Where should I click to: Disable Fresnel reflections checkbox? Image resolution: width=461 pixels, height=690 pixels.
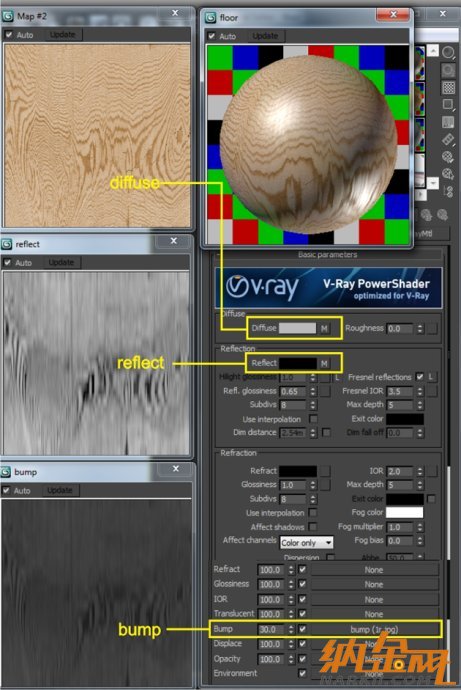pos(420,377)
